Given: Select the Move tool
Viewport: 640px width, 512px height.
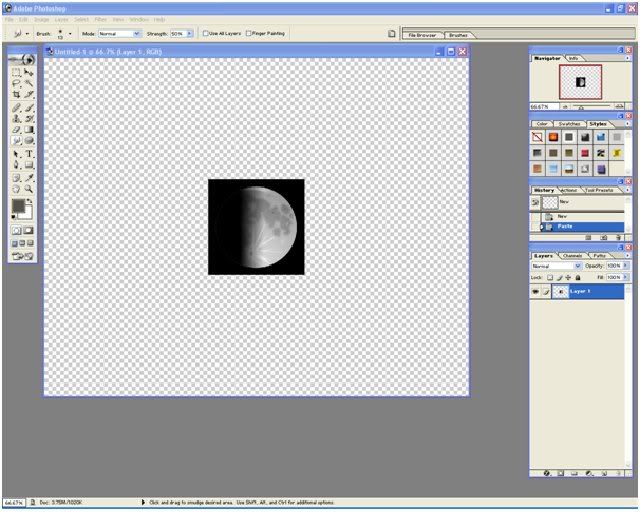Looking at the screenshot, I should 29,73.
